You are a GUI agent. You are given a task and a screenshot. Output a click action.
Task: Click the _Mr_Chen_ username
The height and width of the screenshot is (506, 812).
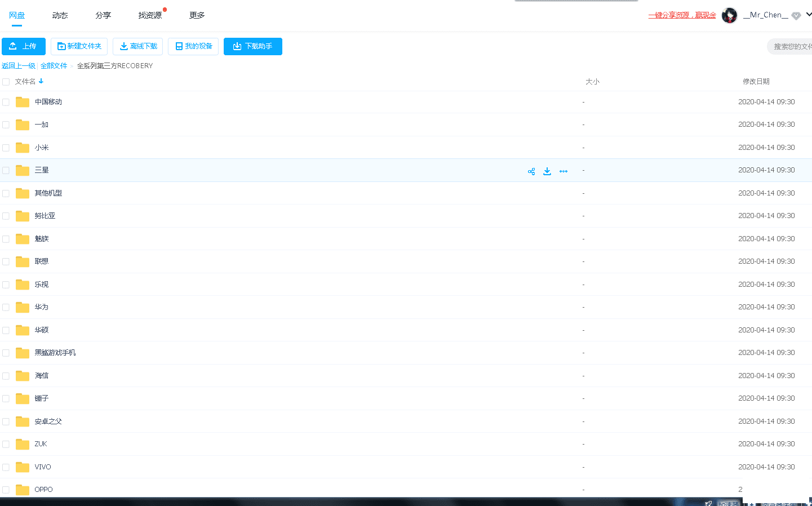click(766, 15)
